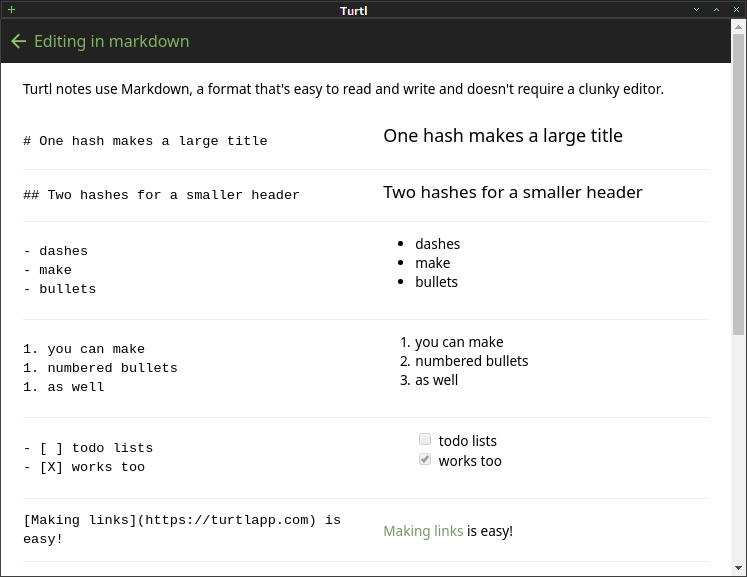
Task: Click the 'numbered bullets' list item
Action: (471, 361)
